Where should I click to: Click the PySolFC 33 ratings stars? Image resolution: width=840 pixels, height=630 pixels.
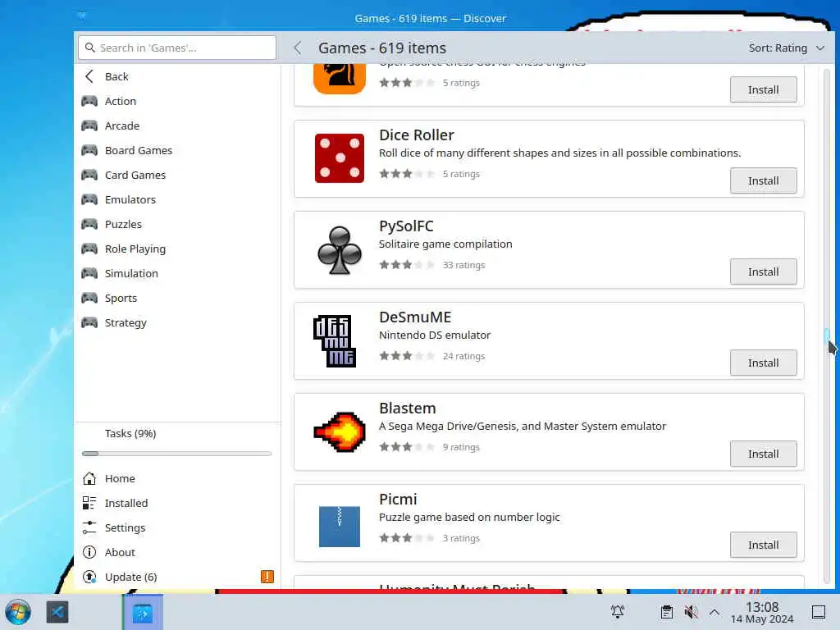407,265
